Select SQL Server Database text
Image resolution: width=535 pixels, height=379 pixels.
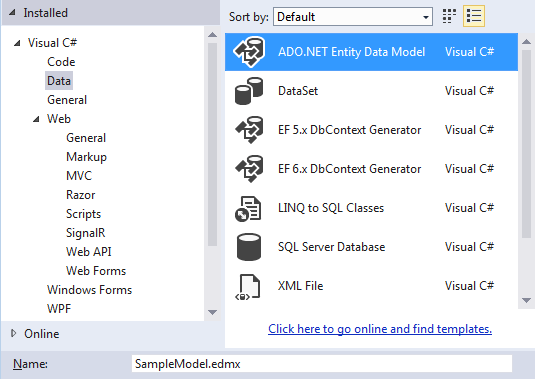point(331,247)
